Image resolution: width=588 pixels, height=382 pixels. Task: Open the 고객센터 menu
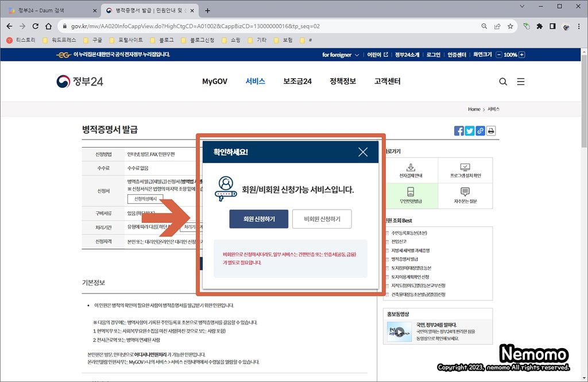pyautogui.click(x=388, y=81)
